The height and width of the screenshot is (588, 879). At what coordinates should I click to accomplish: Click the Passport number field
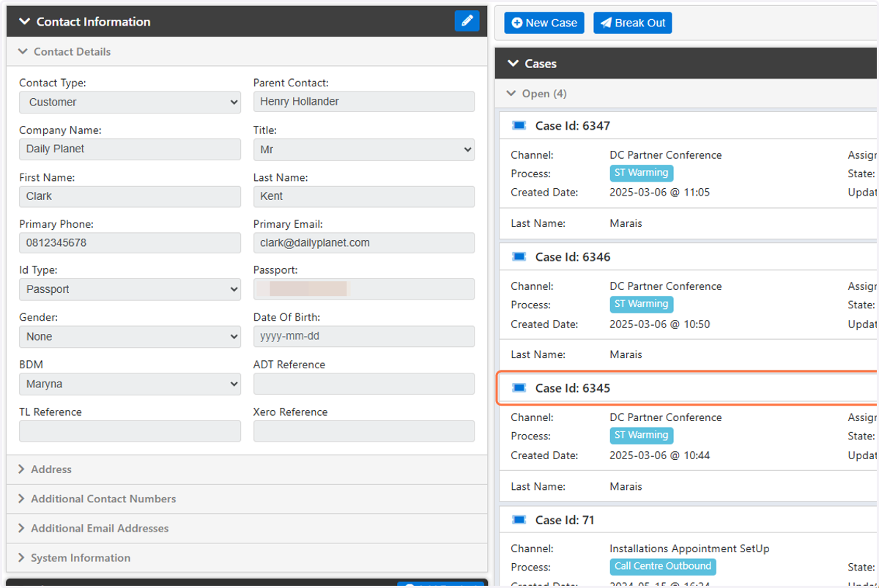click(x=364, y=289)
